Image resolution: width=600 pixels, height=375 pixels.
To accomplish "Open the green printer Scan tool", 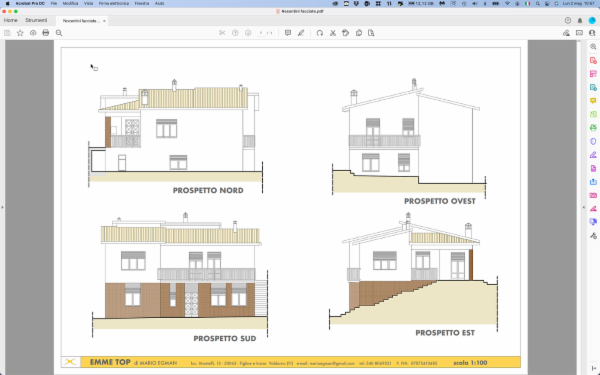I will 593,128.
